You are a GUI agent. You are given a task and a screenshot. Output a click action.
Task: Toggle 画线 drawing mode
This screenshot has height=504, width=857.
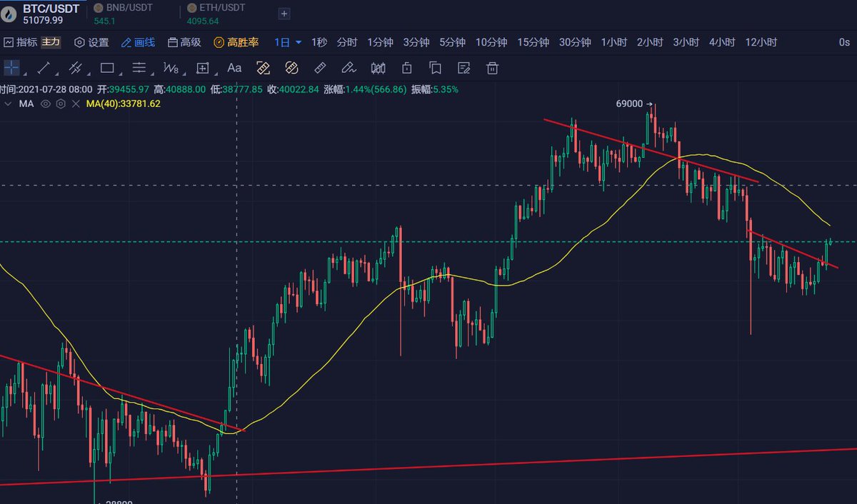click(138, 42)
